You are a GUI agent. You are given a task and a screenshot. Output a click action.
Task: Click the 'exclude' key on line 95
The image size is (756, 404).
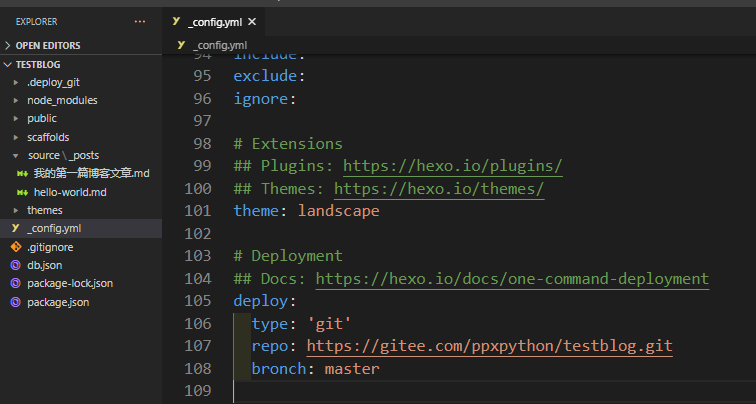tap(265, 76)
